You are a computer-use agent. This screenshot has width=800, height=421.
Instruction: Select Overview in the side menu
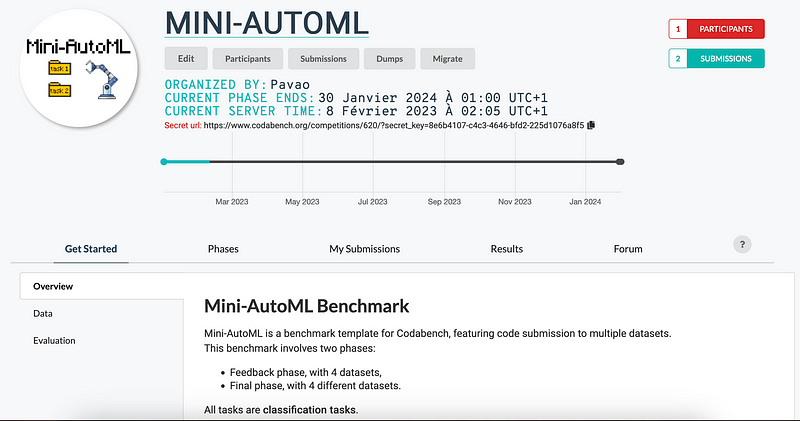click(54, 286)
